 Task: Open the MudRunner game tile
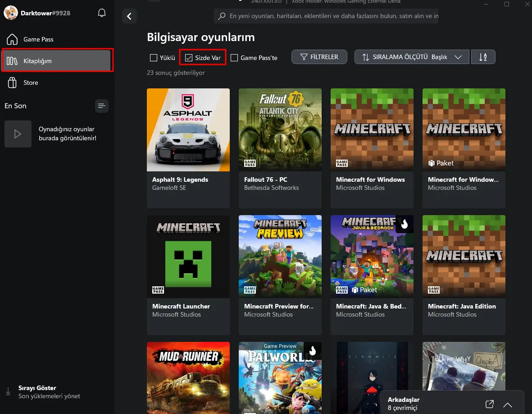[188, 377]
